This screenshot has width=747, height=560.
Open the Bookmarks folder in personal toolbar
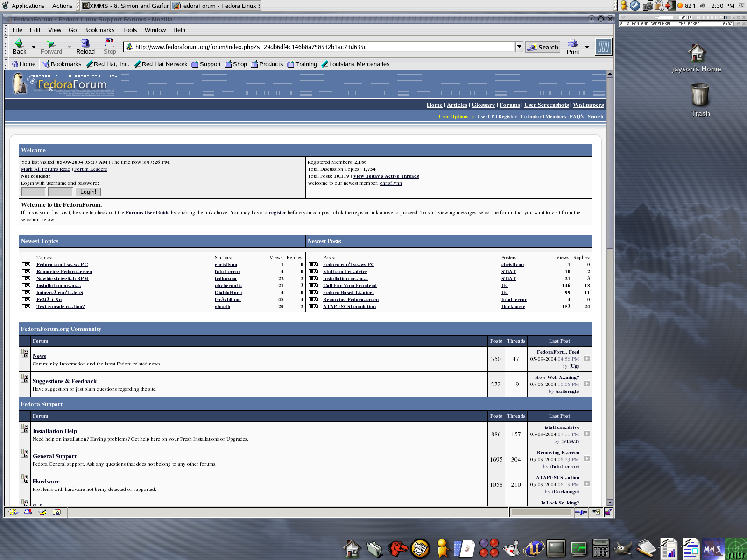[x=62, y=64]
